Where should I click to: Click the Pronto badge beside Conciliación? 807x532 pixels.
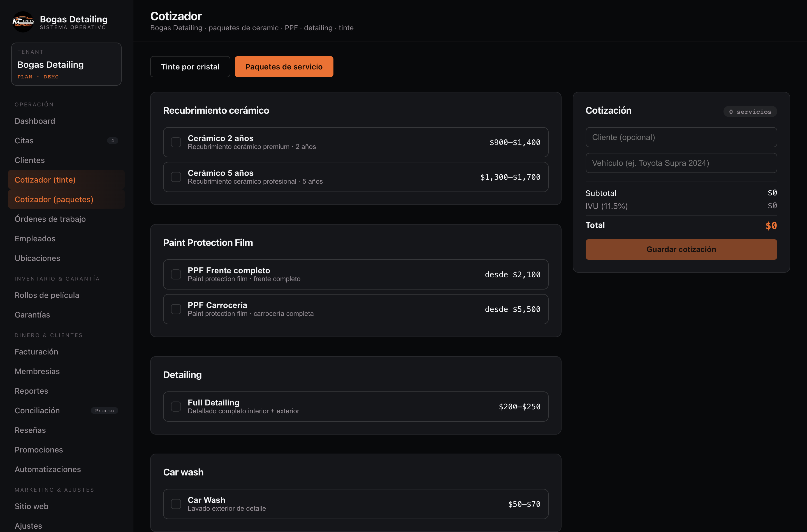[105, 410]
